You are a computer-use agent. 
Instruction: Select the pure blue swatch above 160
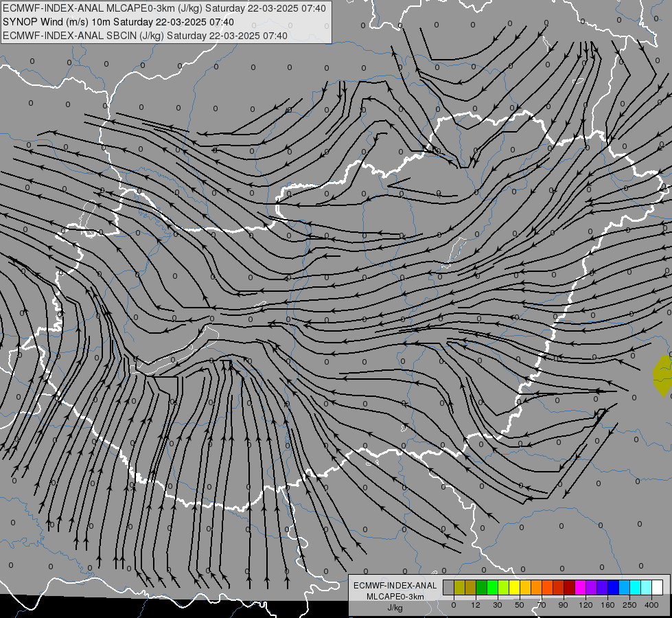(614, 587)
